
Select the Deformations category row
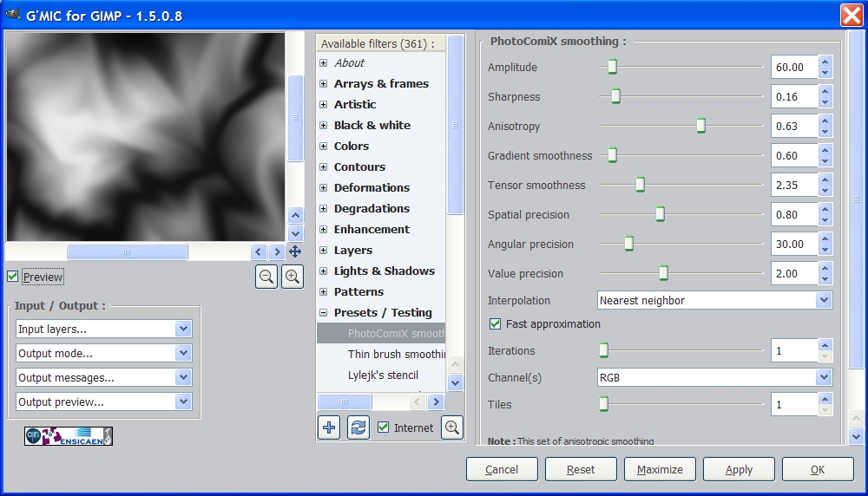click(381, 187)
